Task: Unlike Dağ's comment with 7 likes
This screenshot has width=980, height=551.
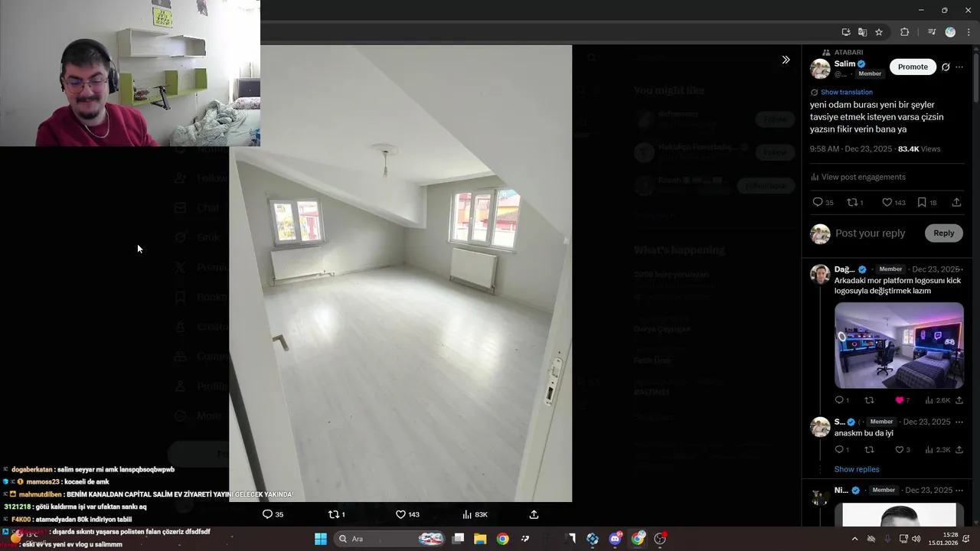Action: [x=903, y=400]
